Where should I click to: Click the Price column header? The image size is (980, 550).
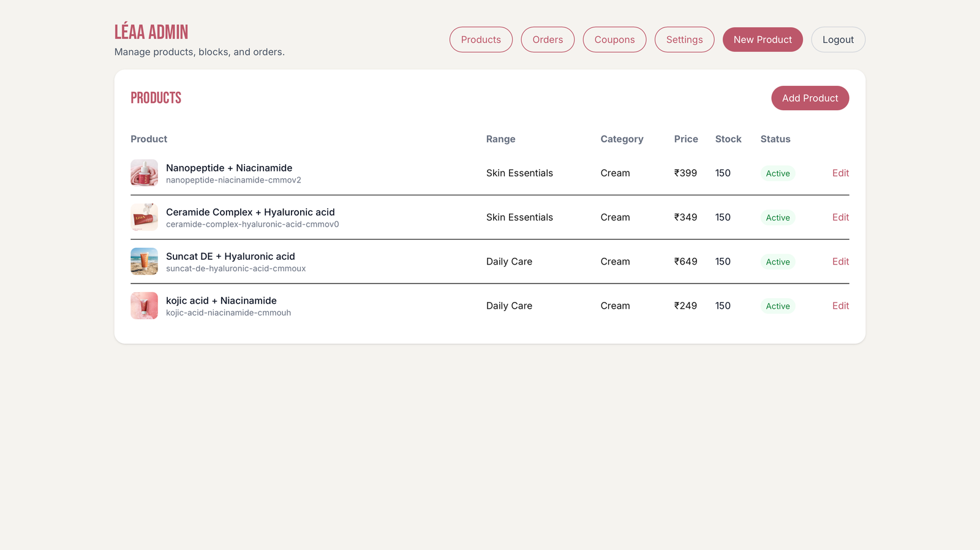[x=686, y=139]
